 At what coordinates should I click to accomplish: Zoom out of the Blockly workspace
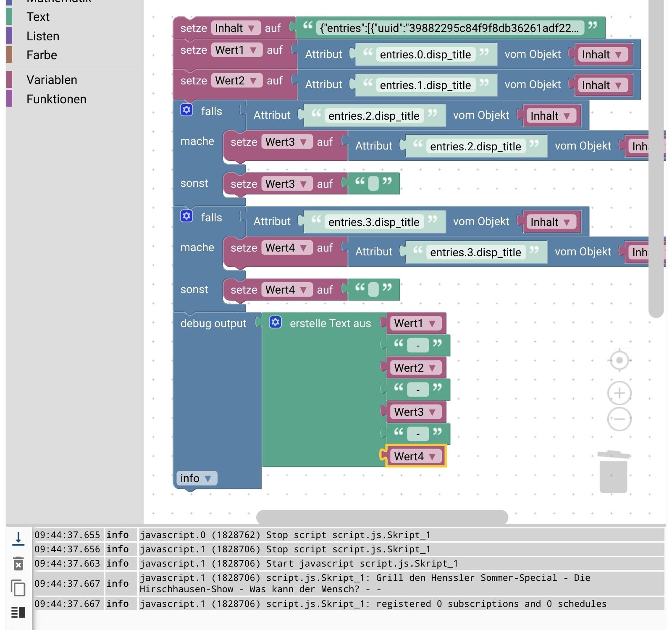619,419
